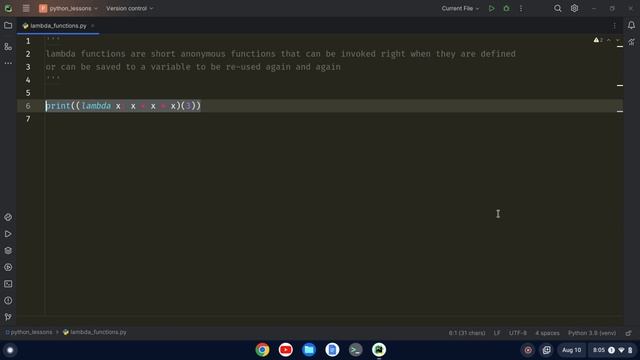Image resolution: width=640 pixels, height=360 pixels.
Task: Click the lambda keyword in line 6
Action: [96, 106]
